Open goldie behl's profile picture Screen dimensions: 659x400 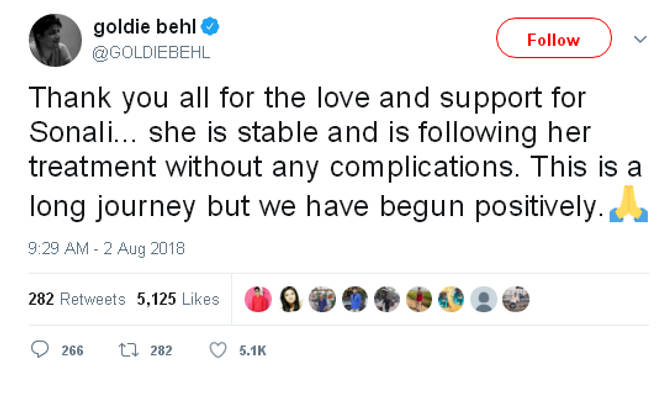click(56, 39)
